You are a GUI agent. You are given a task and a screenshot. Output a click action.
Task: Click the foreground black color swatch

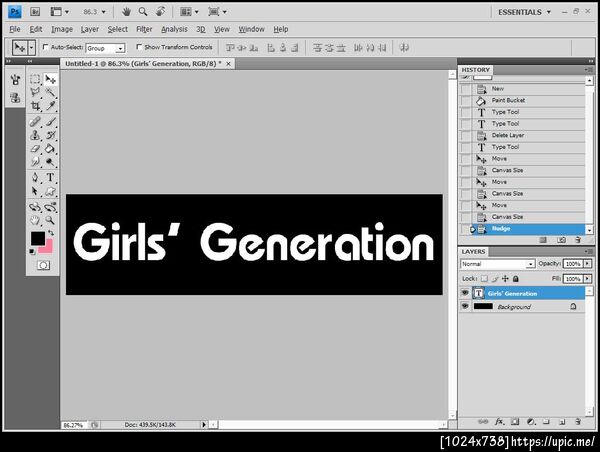[x=38, y=238]
